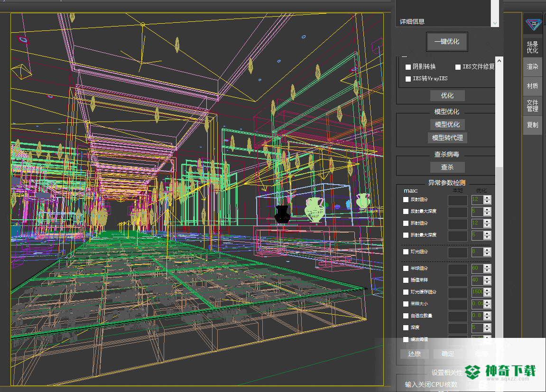Click the 半球细分 local value box
Screen dimensions: 546x392
click(458, 269)
